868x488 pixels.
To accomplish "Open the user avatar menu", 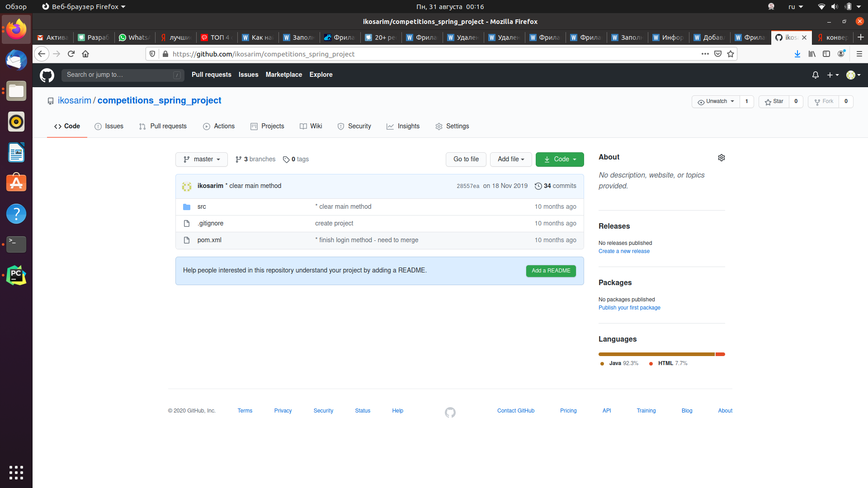I will tap(854, 75).
